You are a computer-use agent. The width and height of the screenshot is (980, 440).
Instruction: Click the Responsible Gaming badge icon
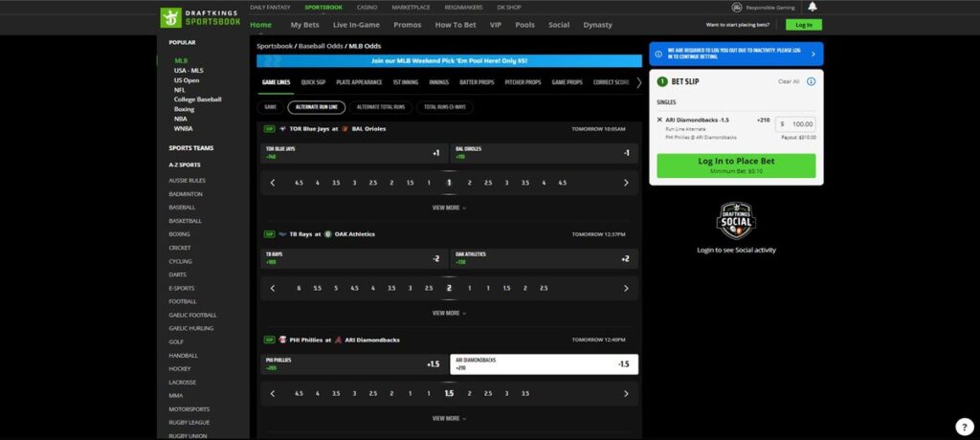tap(737, 8)
